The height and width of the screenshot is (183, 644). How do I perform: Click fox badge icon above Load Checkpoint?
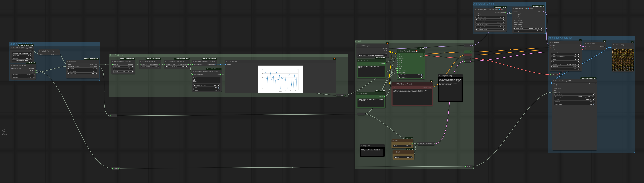pos(387,43)
